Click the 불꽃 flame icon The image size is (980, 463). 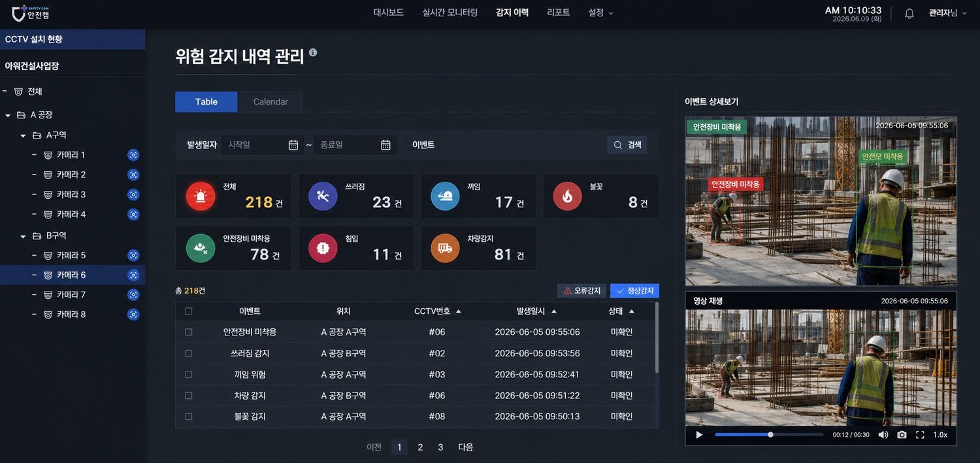(567, 196)
